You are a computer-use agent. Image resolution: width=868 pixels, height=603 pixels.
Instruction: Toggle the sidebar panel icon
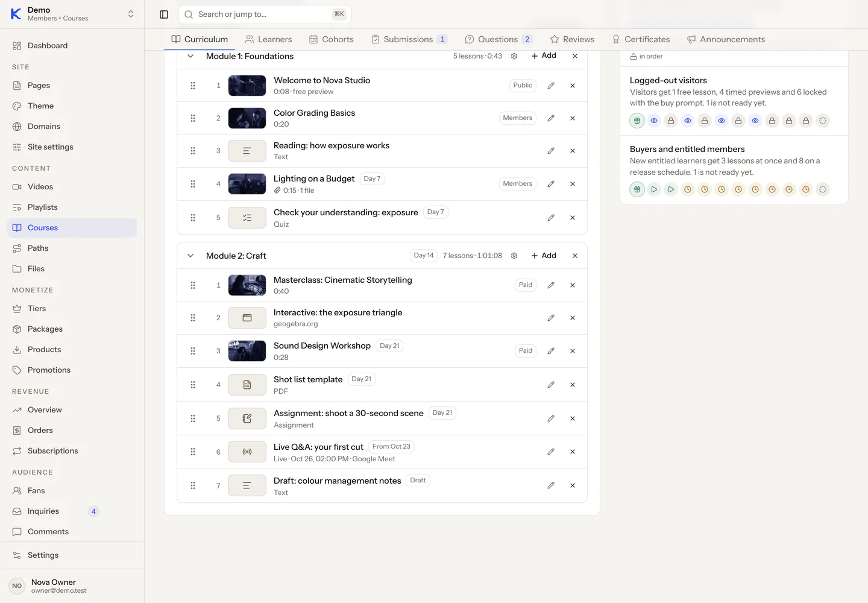164,14
